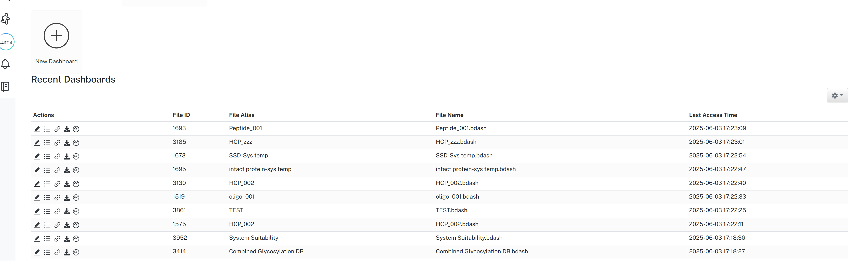868x267 pixels.
Task: Sort by the Last Access Time header
Action: click(x=713, y=115)
